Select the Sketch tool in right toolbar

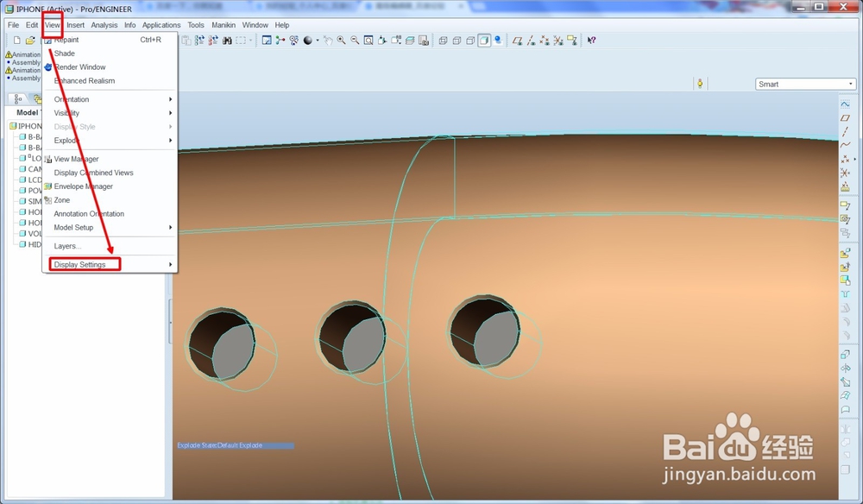(845, 104)
